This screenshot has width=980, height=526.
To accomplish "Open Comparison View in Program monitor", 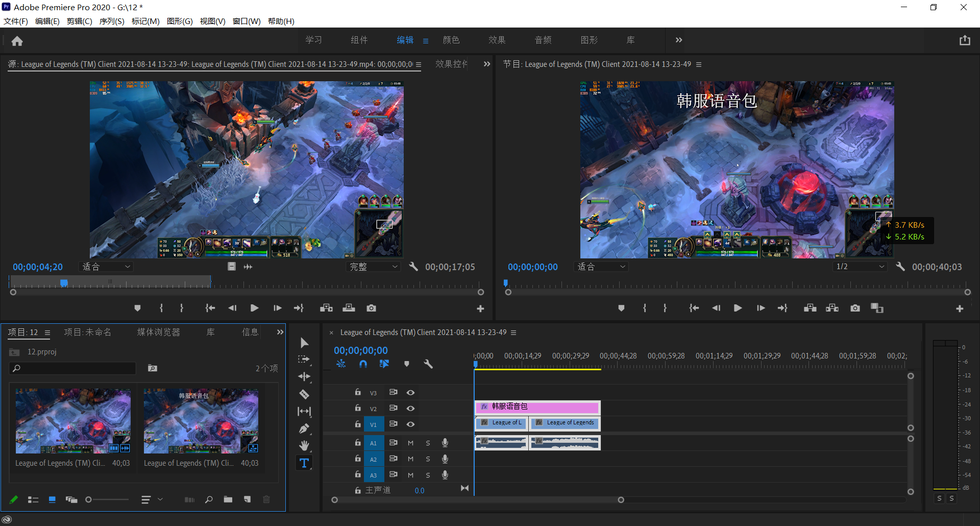I will click(877, 308).
